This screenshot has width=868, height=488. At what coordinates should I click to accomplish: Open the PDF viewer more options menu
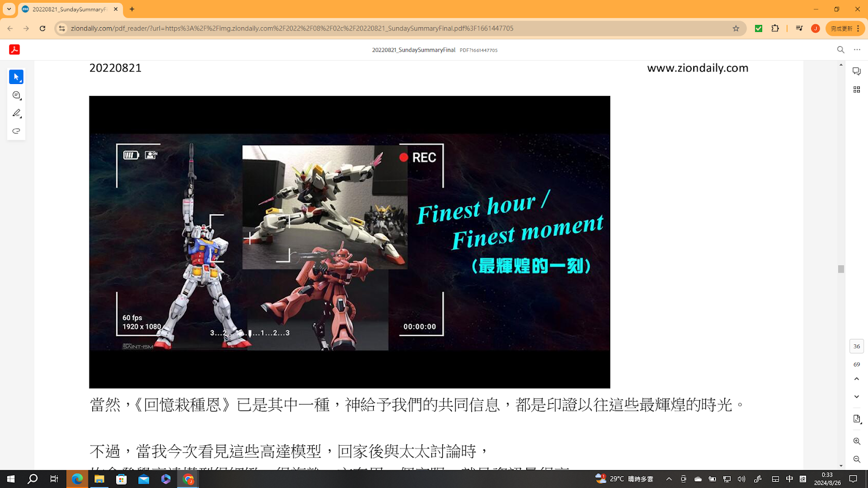857,49
